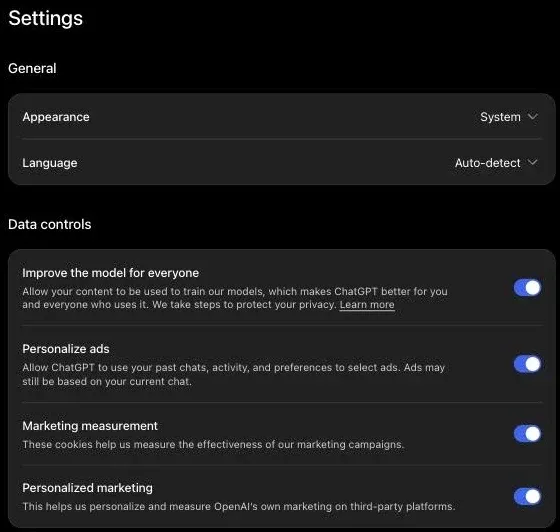Click the General section heading
The image size is (560, 532).
coord(32,68)
